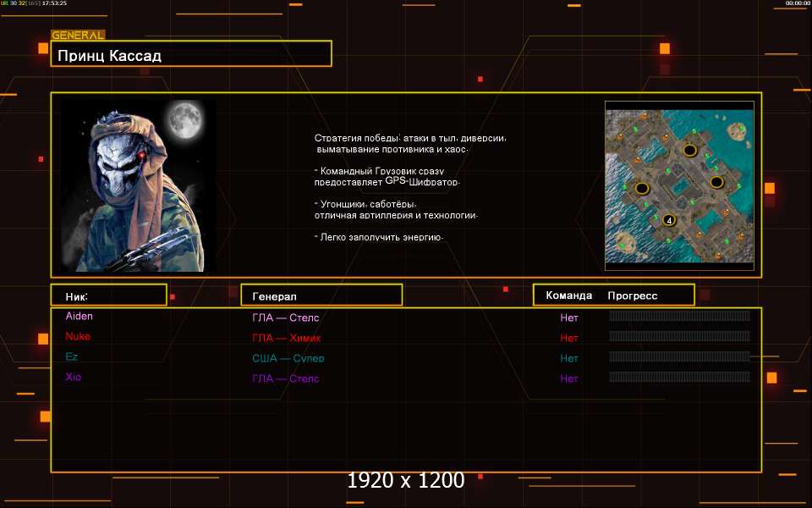Click Nuke's general 'ГЛА — Химик'
This screenshot has height=508, width=812.
coord(287,338)
